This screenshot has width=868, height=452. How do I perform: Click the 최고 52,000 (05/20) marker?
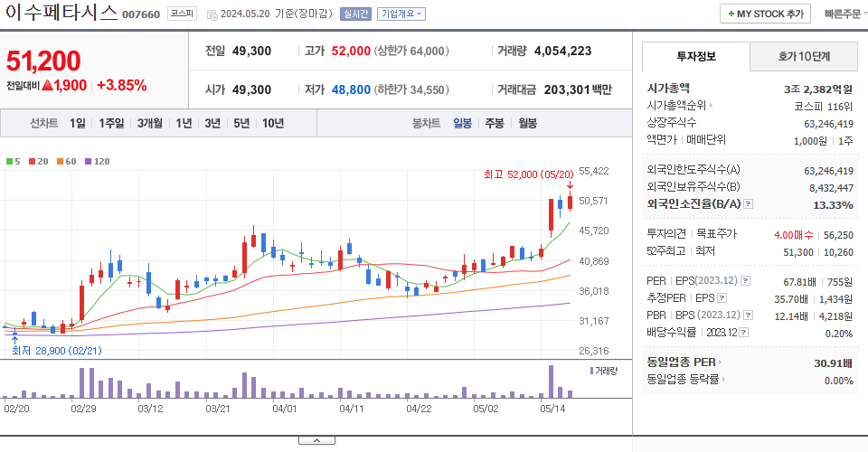[x=529, y=174]
